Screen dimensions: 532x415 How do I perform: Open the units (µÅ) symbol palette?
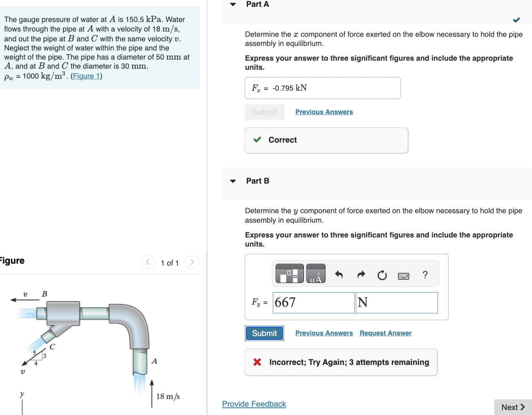point(316,273)
